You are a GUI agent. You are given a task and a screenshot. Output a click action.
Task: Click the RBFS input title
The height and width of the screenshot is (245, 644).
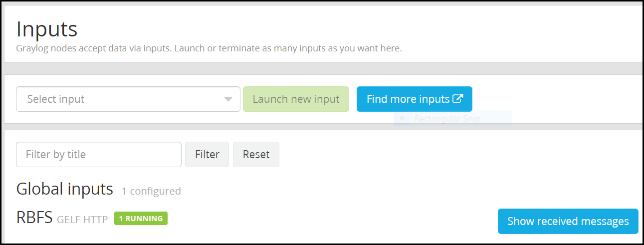tap(34, 218)
